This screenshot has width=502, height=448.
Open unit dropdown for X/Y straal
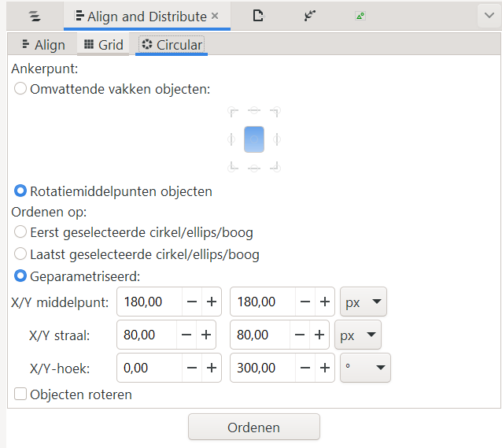tap(358, 335)
